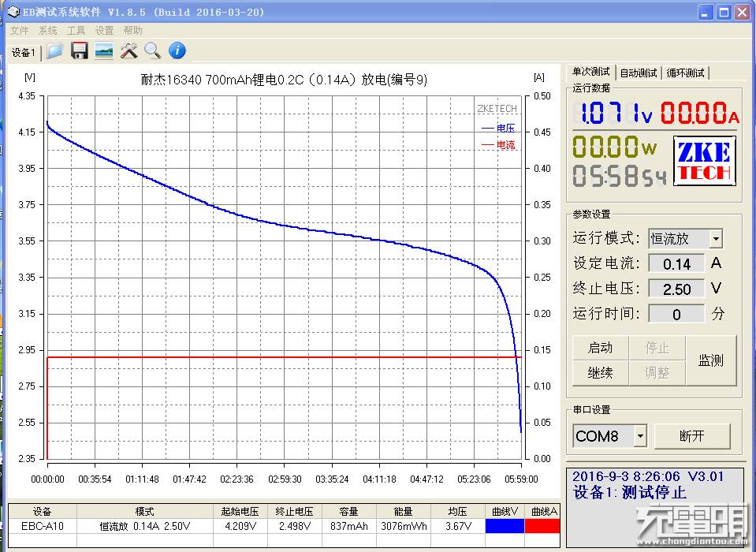Viewport: 756px width, 552px height.
Task: Expand the COM8 serial port dropdown
Action: 640,436
